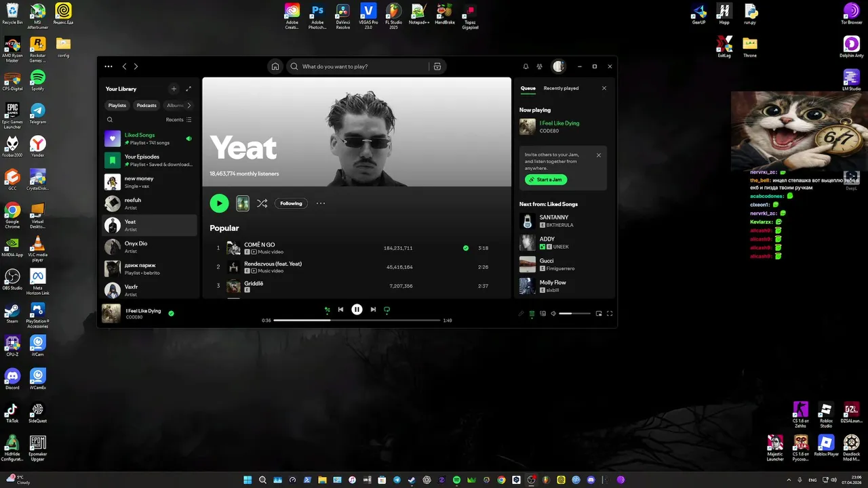Open Telegram from the taskbar
This screenshot has height=488, width=868.
(x=397, y=480)
